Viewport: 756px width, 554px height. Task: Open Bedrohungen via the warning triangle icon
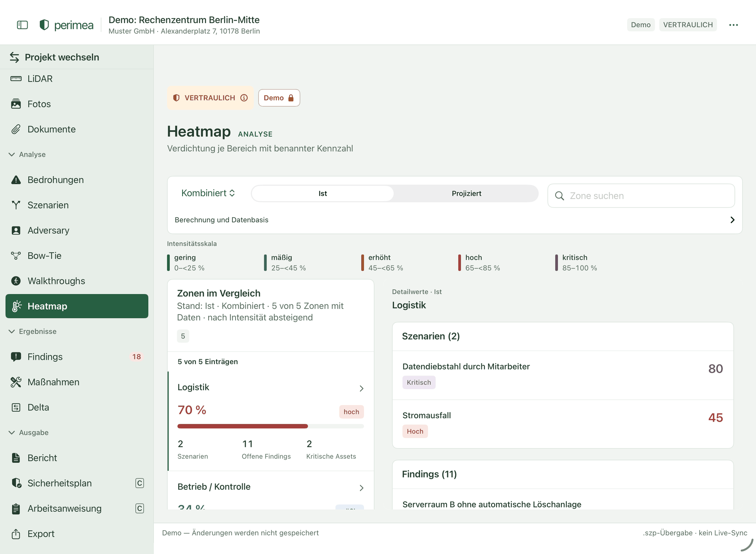pos(16,180)
